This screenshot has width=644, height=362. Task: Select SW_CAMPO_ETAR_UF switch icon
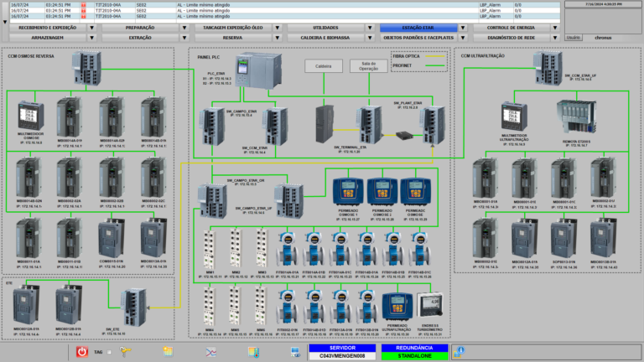289,201
